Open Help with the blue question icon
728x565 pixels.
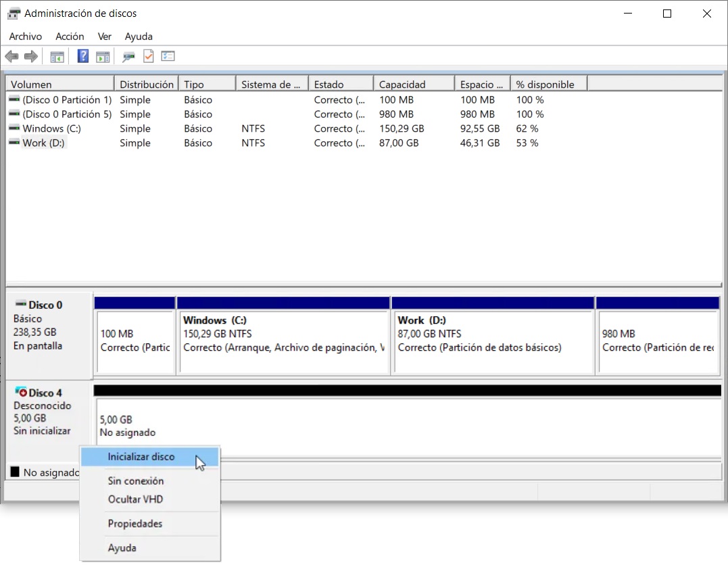coord(82,57)
